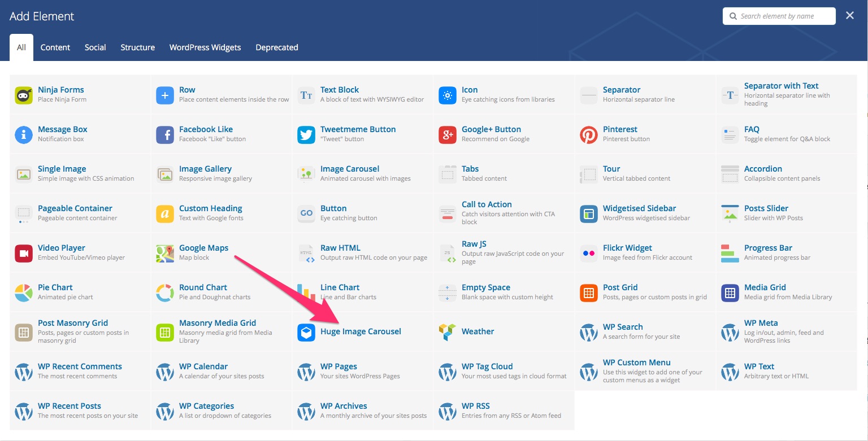This screenshot has height=441, width=868.
Task: Click the Button element GO icon
Action: point(306,214)
